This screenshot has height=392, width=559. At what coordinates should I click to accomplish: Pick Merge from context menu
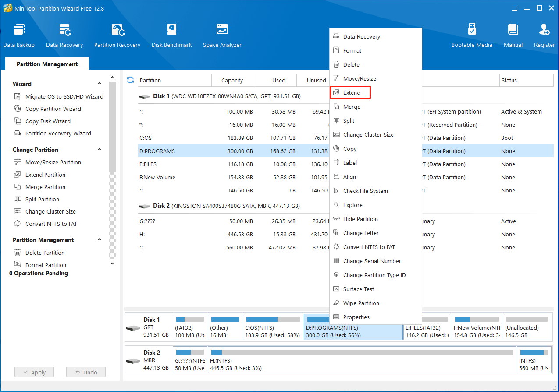(376, 107)
